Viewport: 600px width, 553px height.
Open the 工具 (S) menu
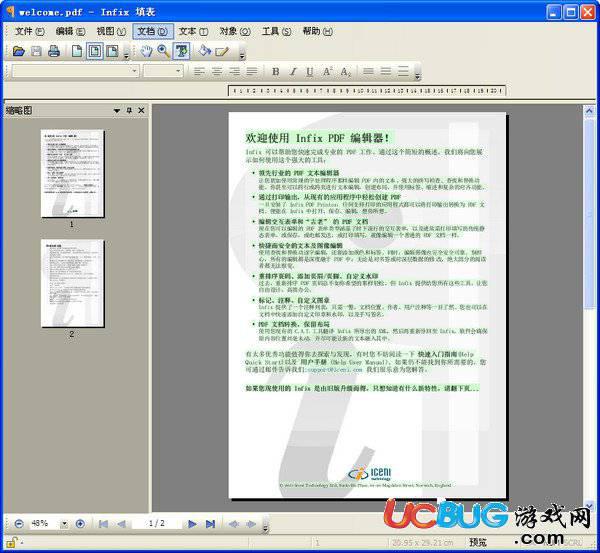[276, 31]
